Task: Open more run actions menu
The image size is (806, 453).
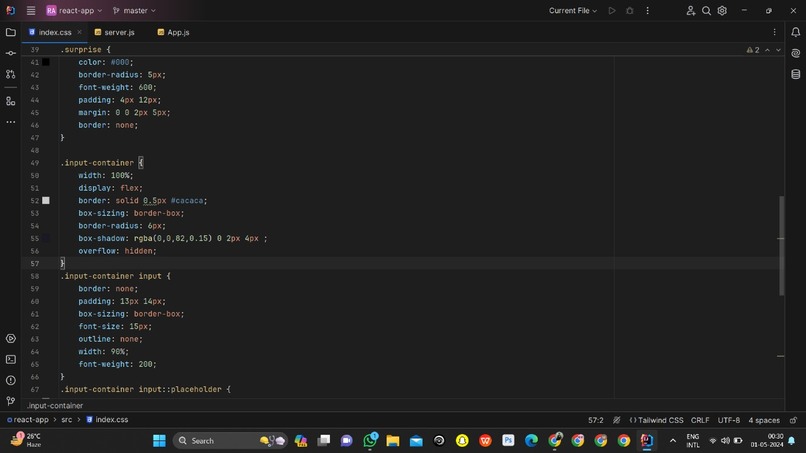Action: tap(648, 10)
